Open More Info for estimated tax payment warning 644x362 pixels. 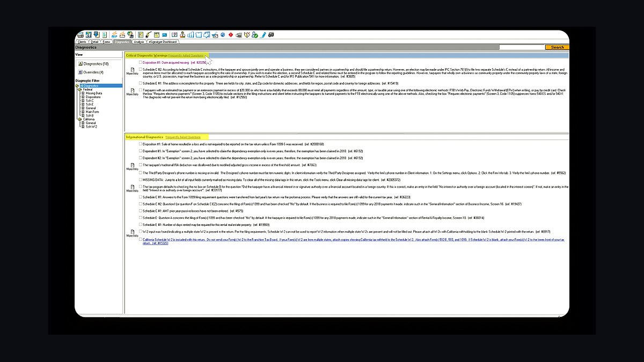[x=132, y=92]
